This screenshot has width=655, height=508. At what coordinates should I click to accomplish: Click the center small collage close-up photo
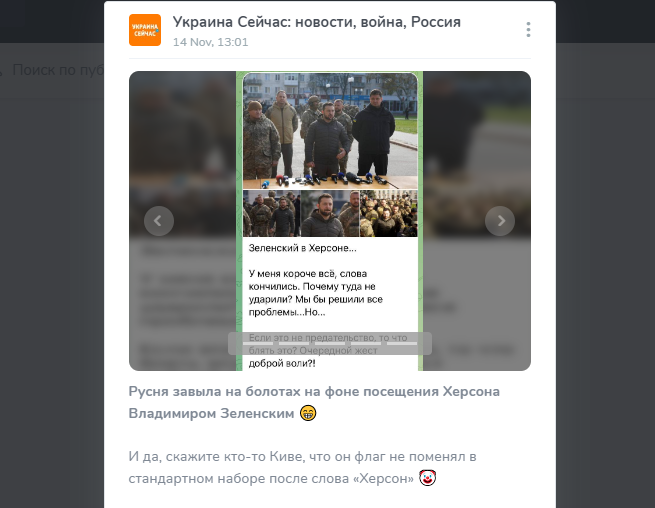click(330, 213)
